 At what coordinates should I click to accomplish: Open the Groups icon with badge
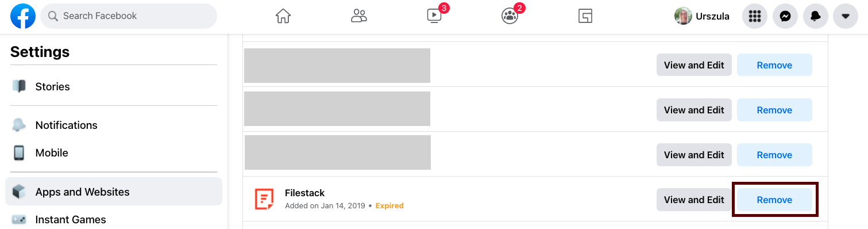510,16
